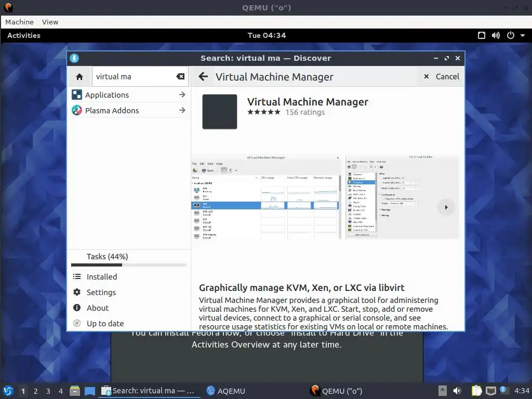
Task: Click the tasks progress bar
Action: click(129, 265)
